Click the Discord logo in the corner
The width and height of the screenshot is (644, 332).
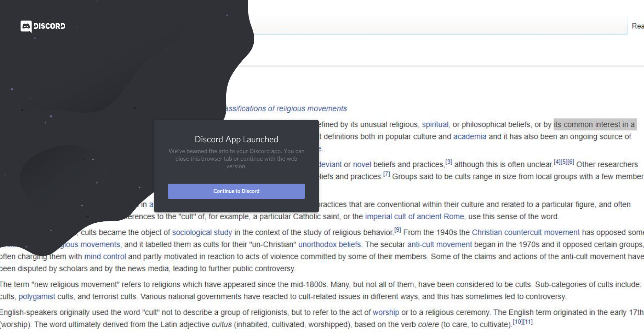coord(43,26)
